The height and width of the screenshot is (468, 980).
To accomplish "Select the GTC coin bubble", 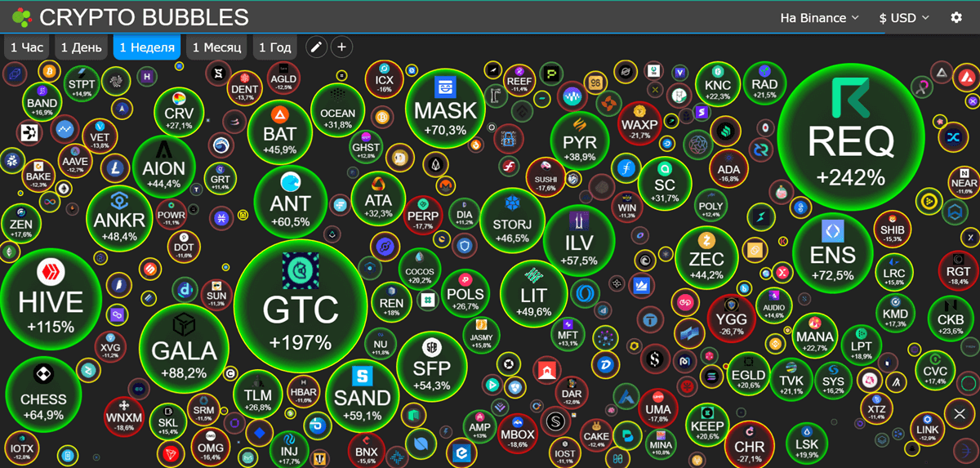I will click(x=300, y=306).
